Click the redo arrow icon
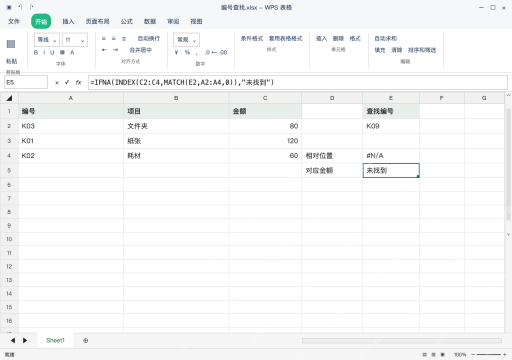Viewport: 512px width, 360px height. (x=31, y=7)
